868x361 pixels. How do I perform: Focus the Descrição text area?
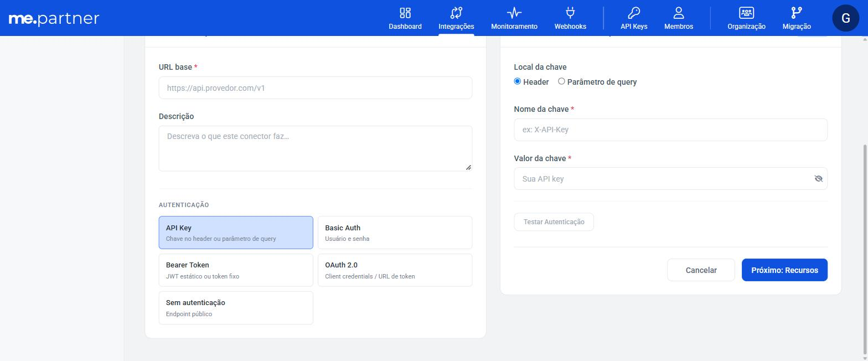pyautogui.click(x=316, y=148)
